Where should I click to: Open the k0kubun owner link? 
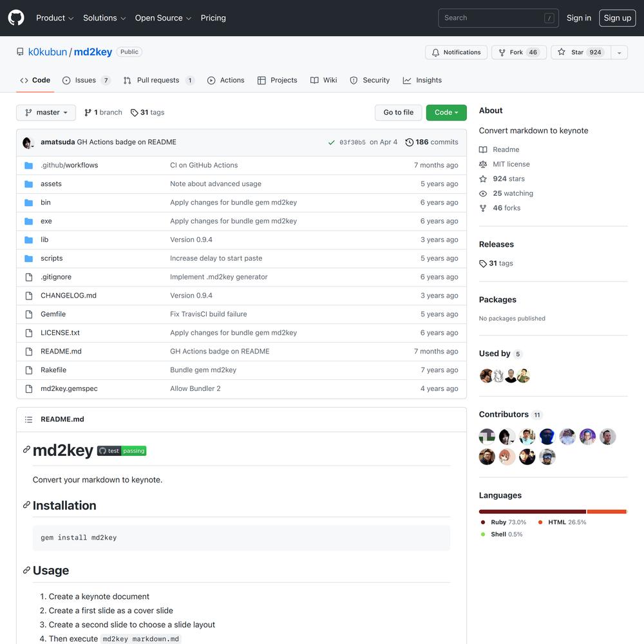[47, 52]
